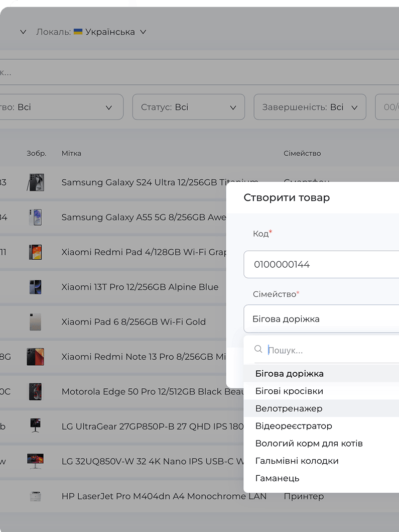Open the Статус: Всі filter
This screenshot has width=399, height=532.
click(189, 107)
